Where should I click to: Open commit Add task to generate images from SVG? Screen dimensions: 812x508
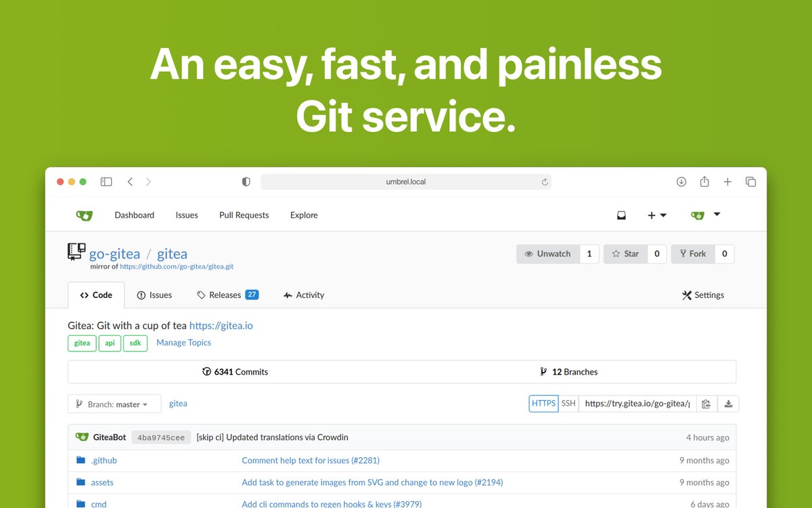point(372,483)
